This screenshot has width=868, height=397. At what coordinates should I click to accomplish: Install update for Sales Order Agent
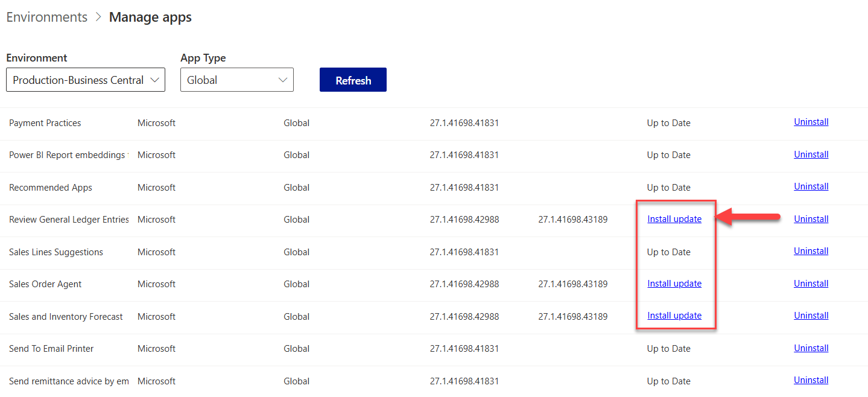point(674,284)
